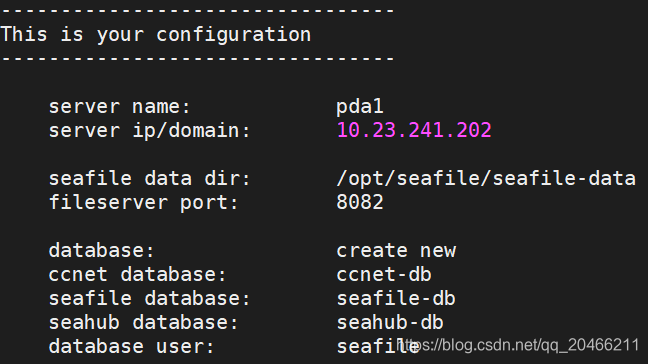Select the 'database user:' label
Screen dimensions: 648x364
coord(132,347)
